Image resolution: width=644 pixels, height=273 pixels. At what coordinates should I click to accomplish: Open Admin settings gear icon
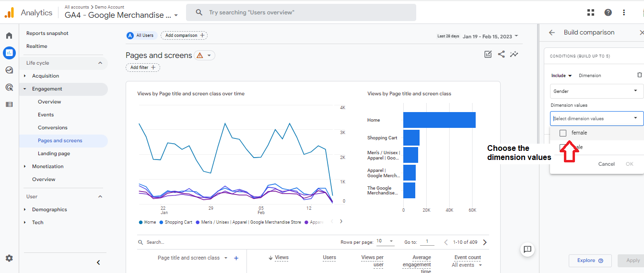tap(9, 258)
